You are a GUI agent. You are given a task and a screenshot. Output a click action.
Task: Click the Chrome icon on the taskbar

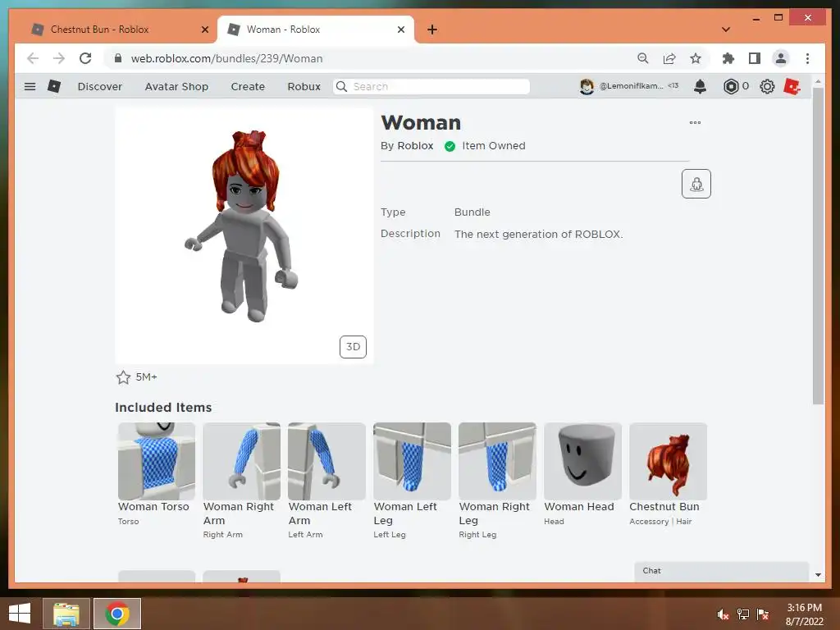[x=117, y=614]
